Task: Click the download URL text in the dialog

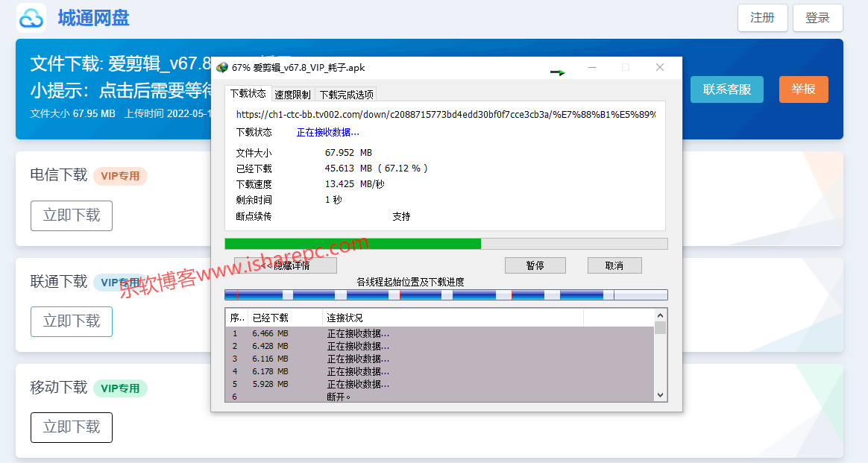Action: (x=446, y=115)
